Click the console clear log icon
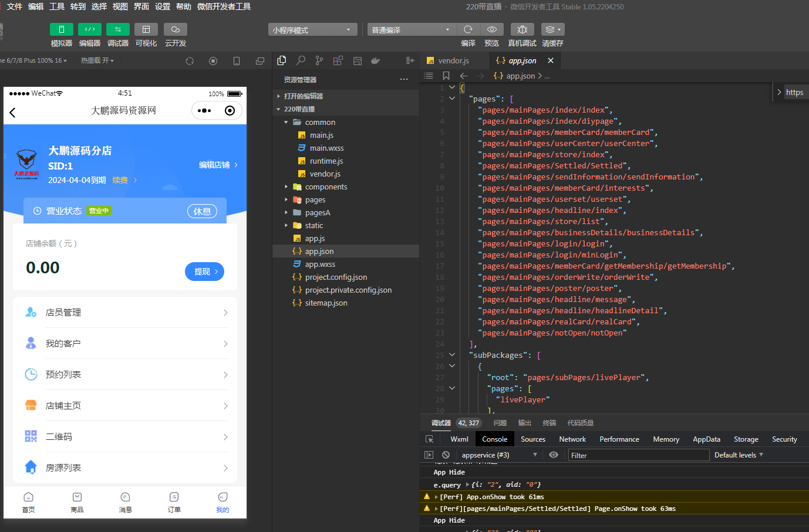Image resolution: width=809 pixels, height=532 pixels. click(x=446, y=455)
